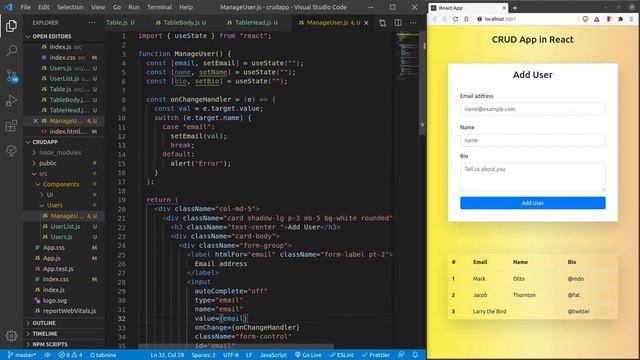Click Explorer more actions ellipsis
The width and height of the screenshot is (640, 360).
click(92, 23)
